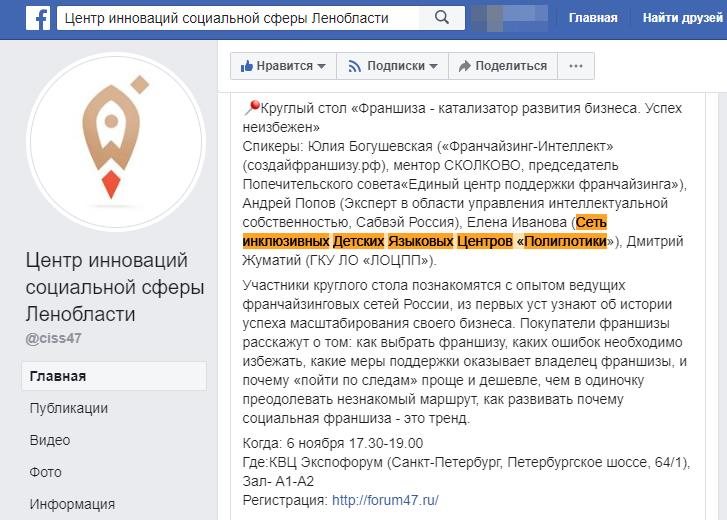Click the Facebook search input field

[x=261, y=18]
